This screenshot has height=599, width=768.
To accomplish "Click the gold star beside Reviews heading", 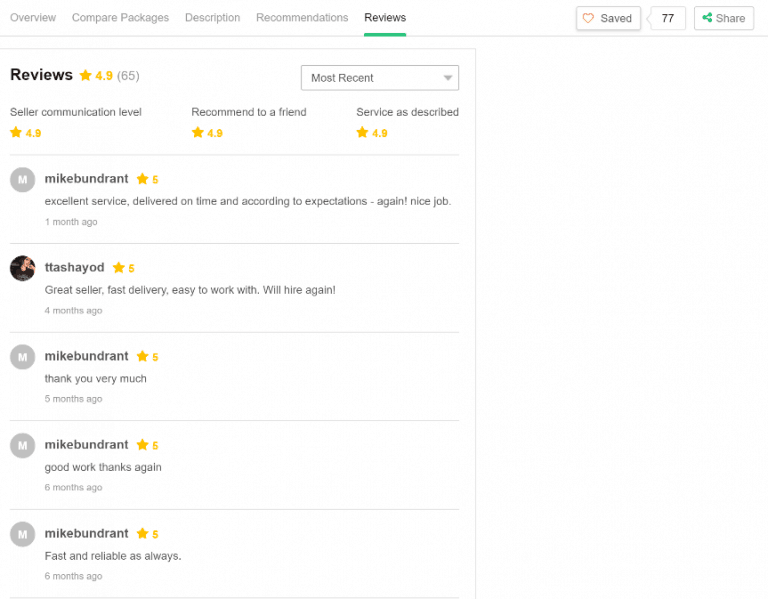I will tap(85, 76).
